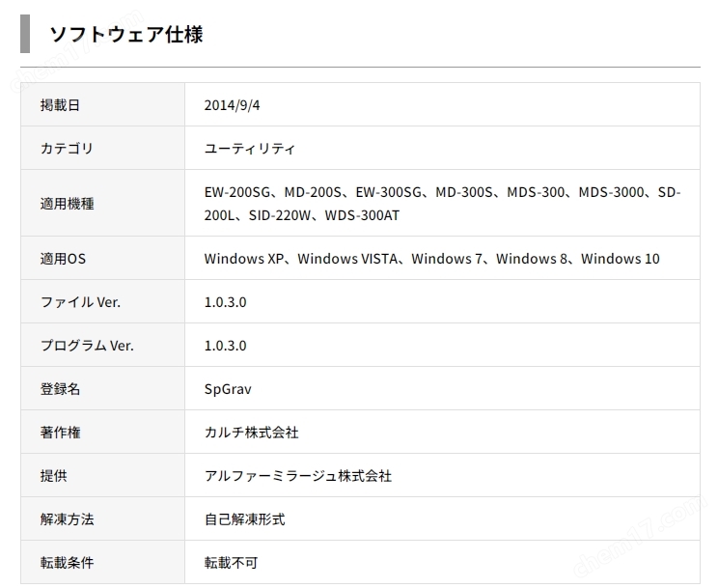Click the 解凍方法 label cell

point(102,518)
